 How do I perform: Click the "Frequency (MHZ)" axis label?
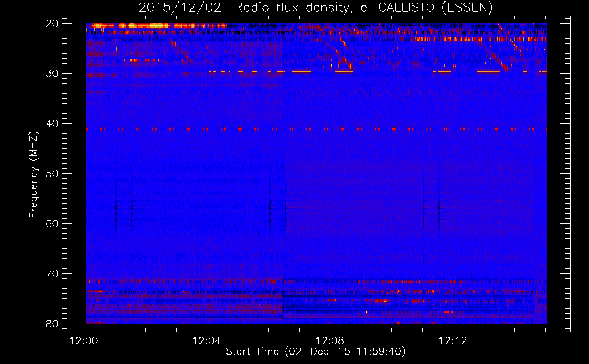coord(33,175)
